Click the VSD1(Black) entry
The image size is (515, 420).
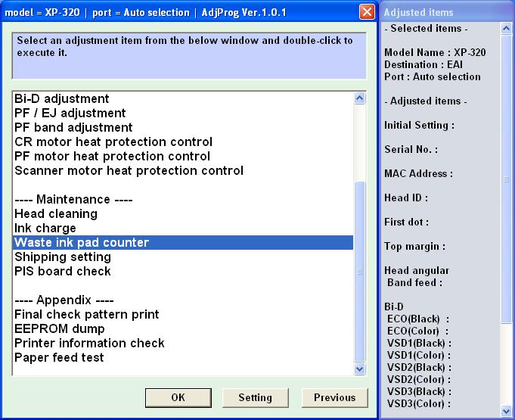419,344
